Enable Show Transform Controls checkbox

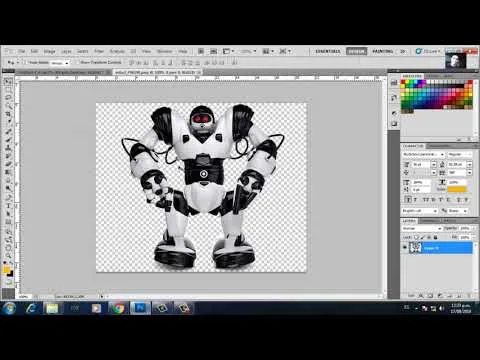(x=78, y=62)
